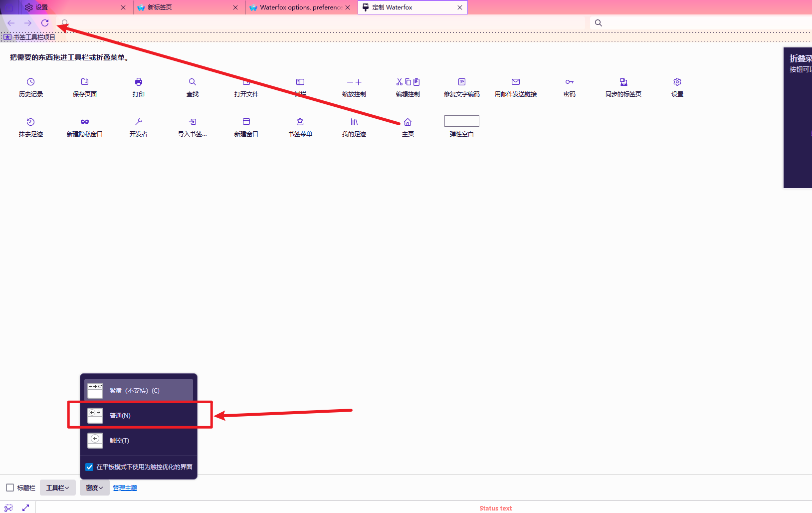Click the 导入书签... import bookmarks icon
This screenshot has width=812, height=513.
pos(193,122)
